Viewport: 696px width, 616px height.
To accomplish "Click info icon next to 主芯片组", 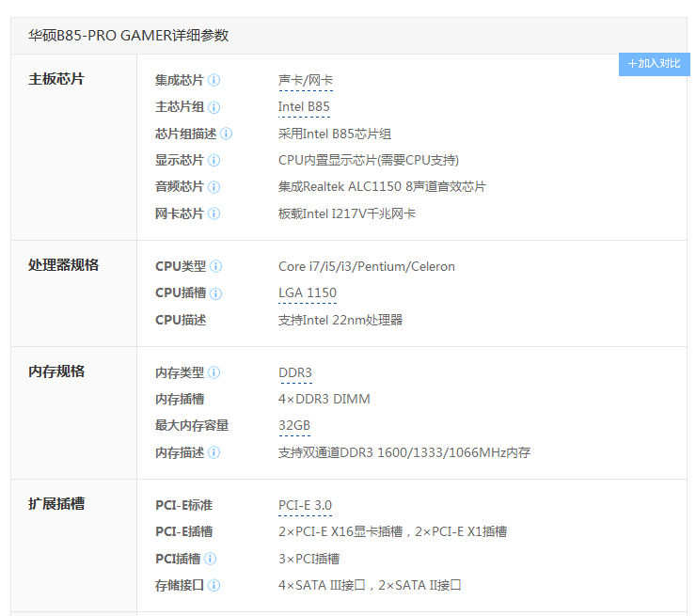I will point(214,107).
